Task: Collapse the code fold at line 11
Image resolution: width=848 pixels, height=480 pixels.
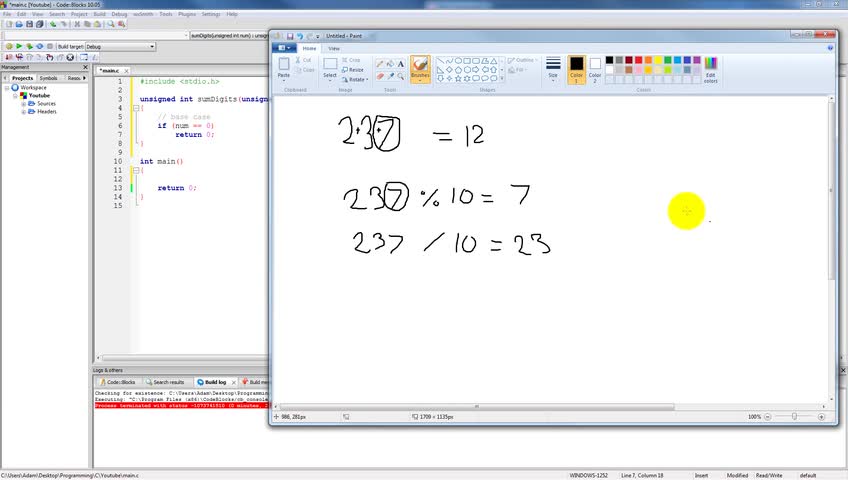Action: 136,170
